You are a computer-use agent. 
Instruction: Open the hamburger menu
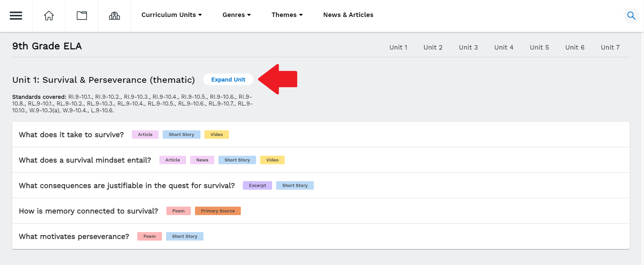tap(16, 16)
